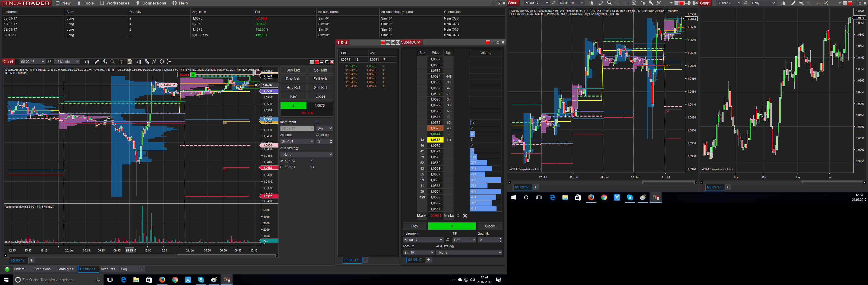This screenshot has width=868, height=285.
Task: Click Buy Ask in Chart Trader
Action: (x=293, y=79)
